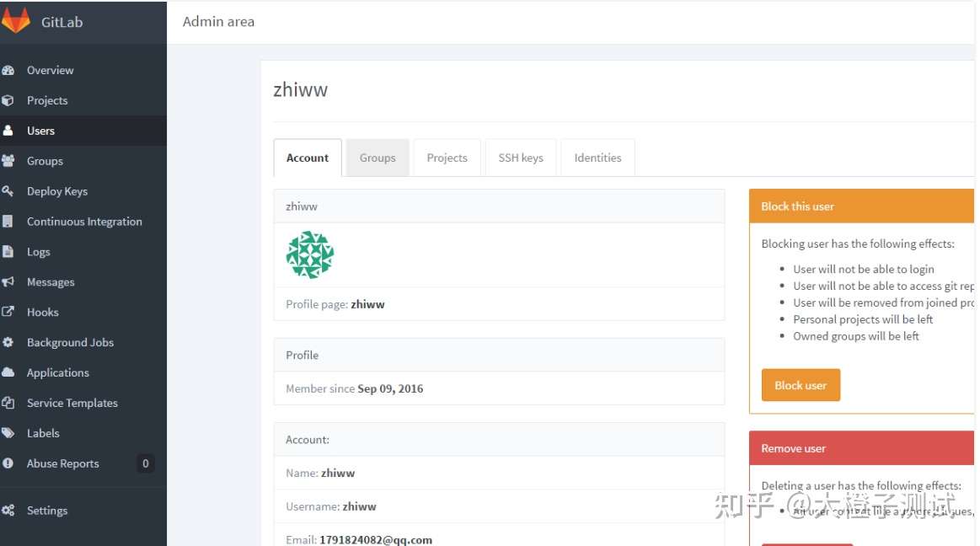Click the Groups people icon
This screenshot has height=546, width=980.
pyautogui.click(x=8, y=161)
